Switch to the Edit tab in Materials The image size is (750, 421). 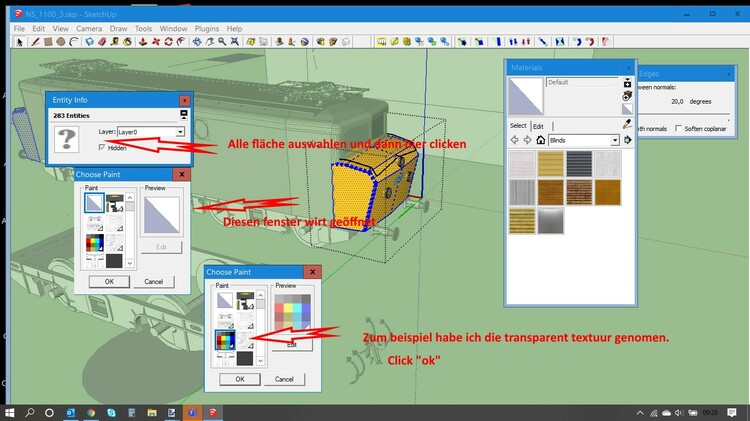[x=537, y=126]
